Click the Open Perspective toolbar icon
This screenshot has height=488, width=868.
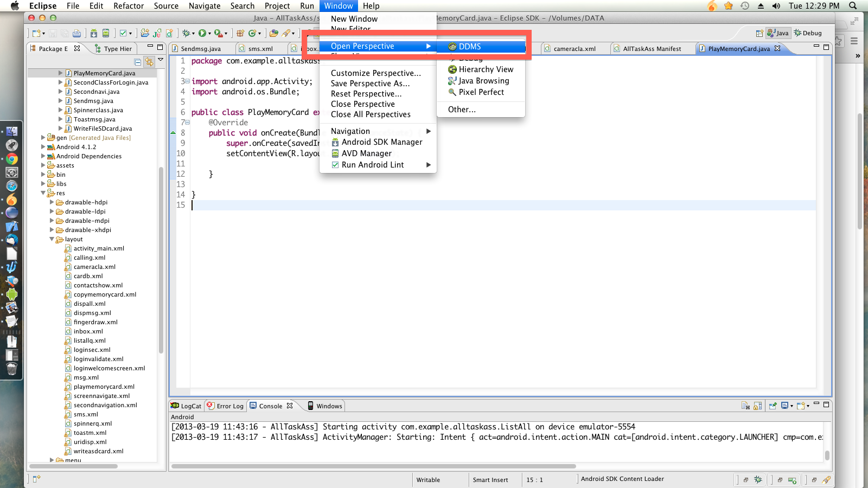coord(759,33)
